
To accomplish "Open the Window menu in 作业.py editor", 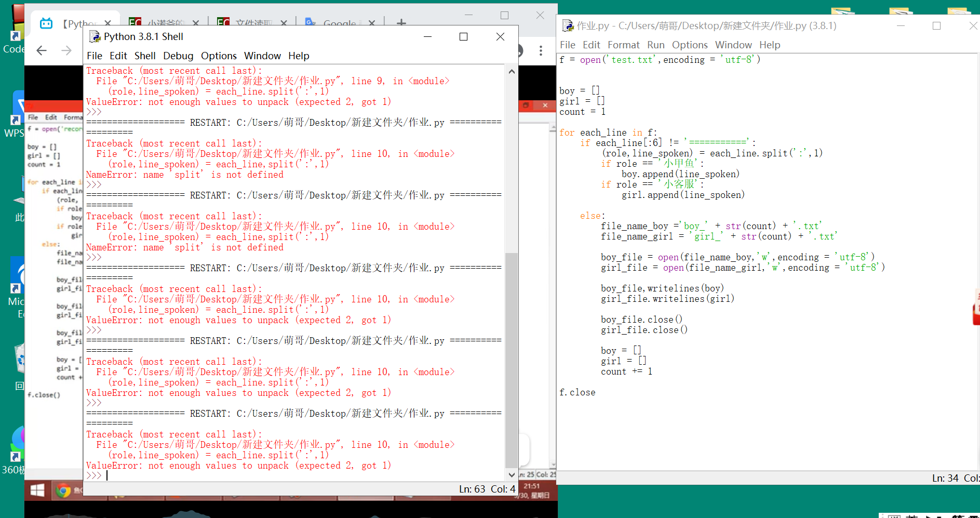I will point(733,45).
